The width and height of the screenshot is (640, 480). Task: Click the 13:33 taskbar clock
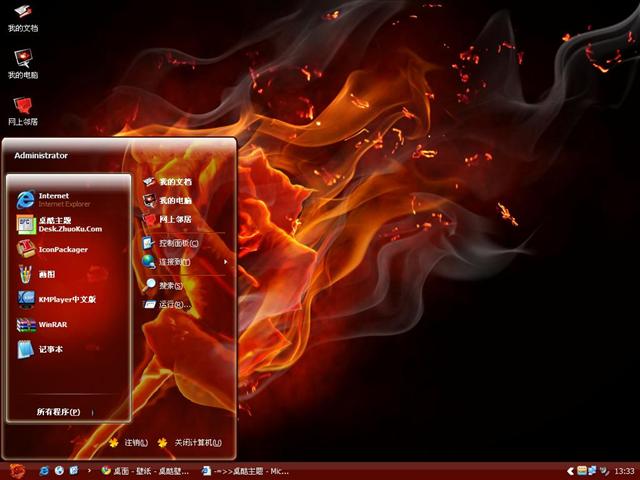pos(624,471)
